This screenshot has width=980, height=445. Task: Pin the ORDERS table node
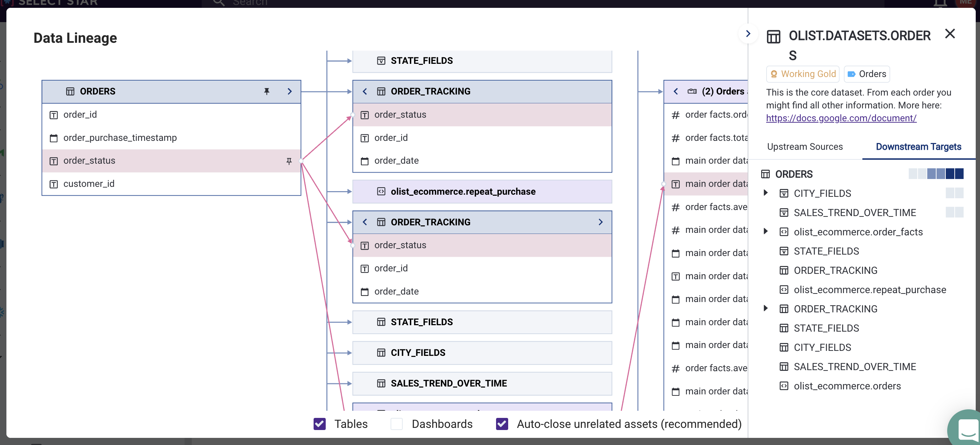267,91
